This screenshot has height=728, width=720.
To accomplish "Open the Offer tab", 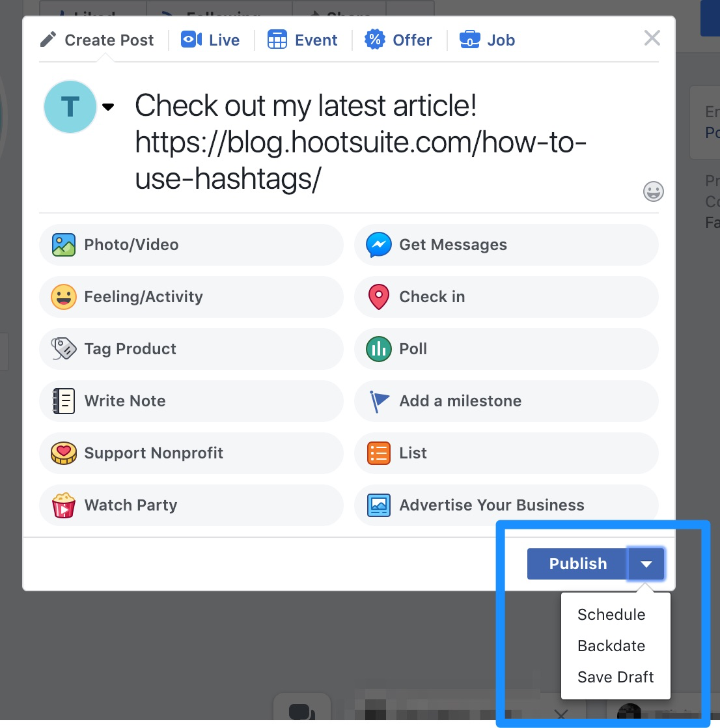I will click(x=398, y=40).
